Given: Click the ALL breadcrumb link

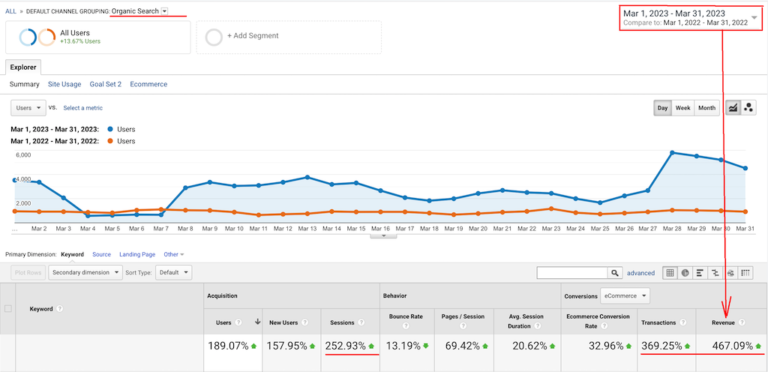Looking at the screenshot, I should tap(10, 11).
